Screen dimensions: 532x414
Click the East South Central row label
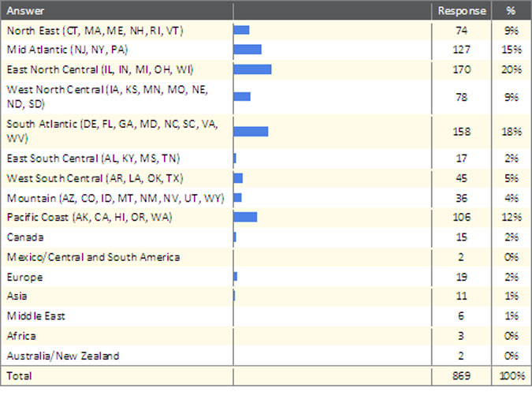pyautogui.click(x=93, y=158)
